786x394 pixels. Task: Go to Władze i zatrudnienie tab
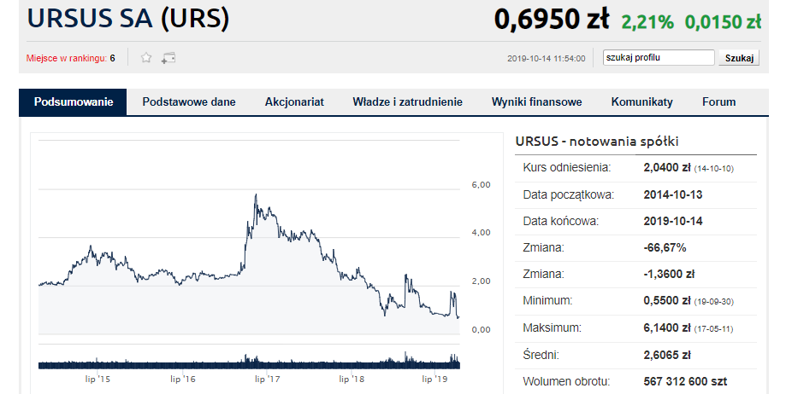[x=408, y=102]
